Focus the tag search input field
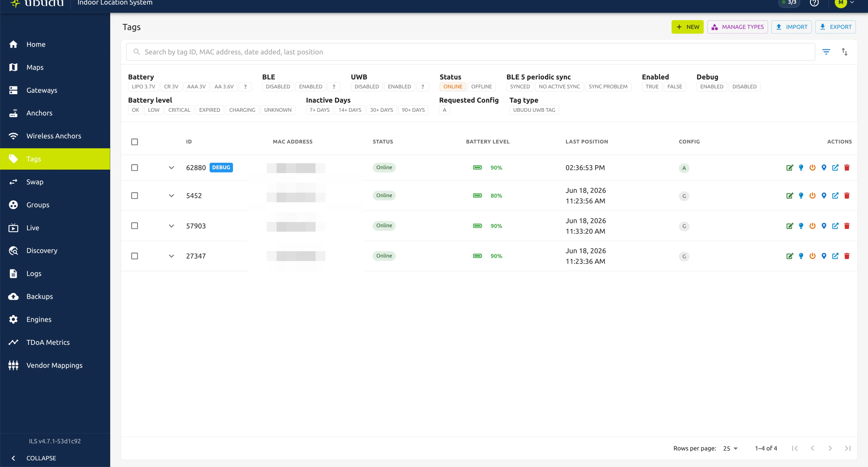 (470, 52)
